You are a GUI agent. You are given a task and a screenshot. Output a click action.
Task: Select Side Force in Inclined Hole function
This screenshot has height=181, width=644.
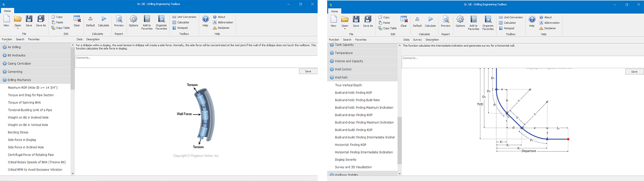pyautogui.click(x=26, y=147)
